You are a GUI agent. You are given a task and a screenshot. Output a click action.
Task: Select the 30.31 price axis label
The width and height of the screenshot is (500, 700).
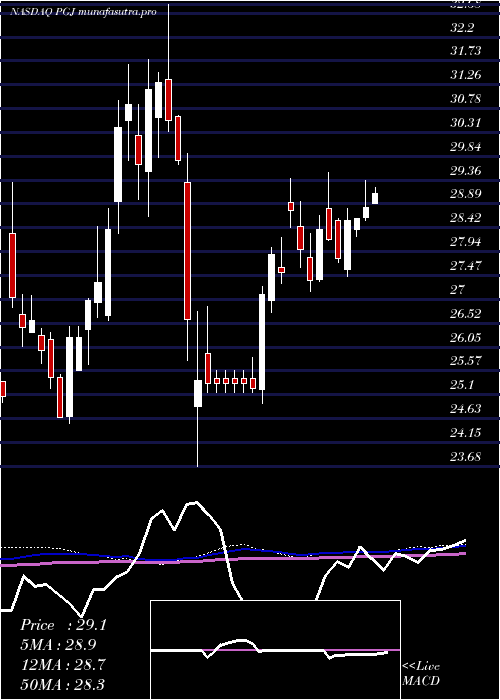[466, 122]
